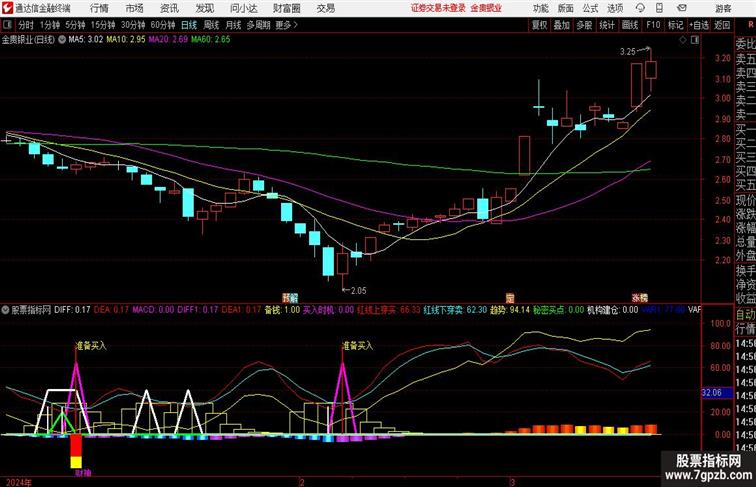Screen dimensions: 756x487
Task: Click the 财神 signal label
Action: [x=83, y=473]
